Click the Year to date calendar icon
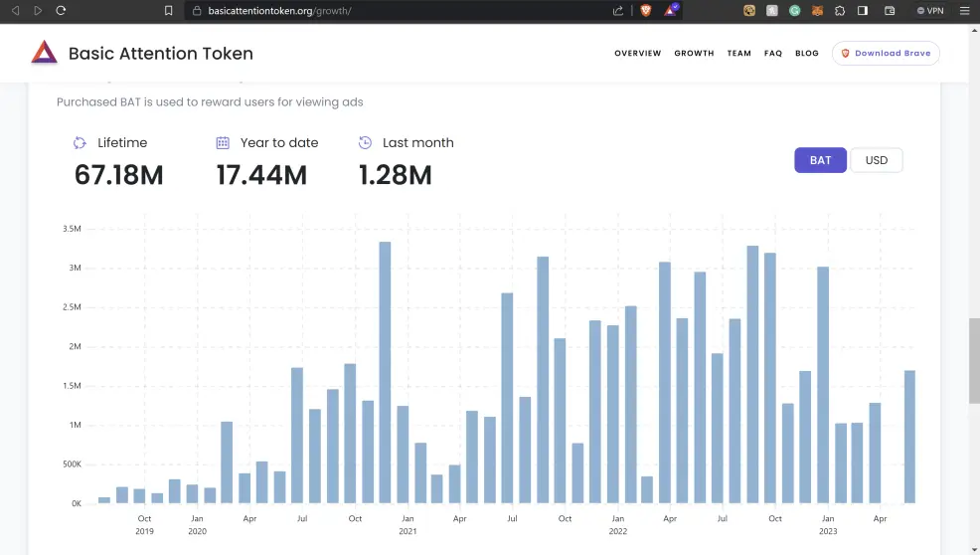 223,142
